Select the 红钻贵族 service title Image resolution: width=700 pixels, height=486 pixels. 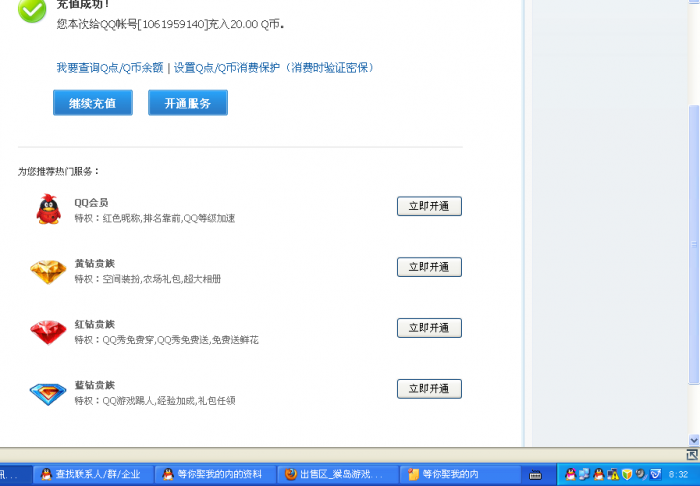(x=95, y=324)
